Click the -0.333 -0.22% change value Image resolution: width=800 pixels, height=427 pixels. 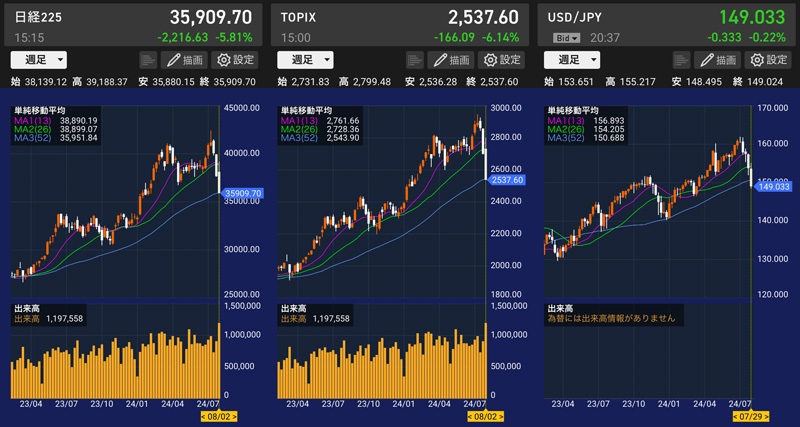(746, 37)
